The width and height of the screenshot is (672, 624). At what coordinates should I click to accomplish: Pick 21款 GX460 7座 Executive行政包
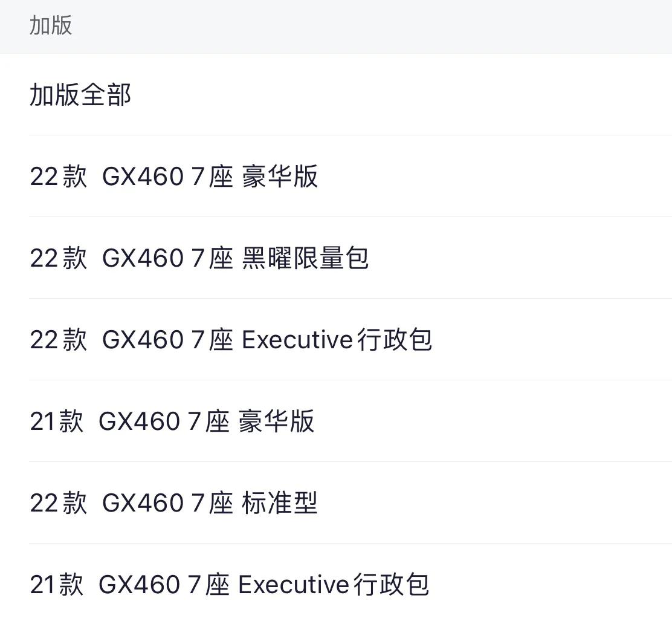[230, 585]
